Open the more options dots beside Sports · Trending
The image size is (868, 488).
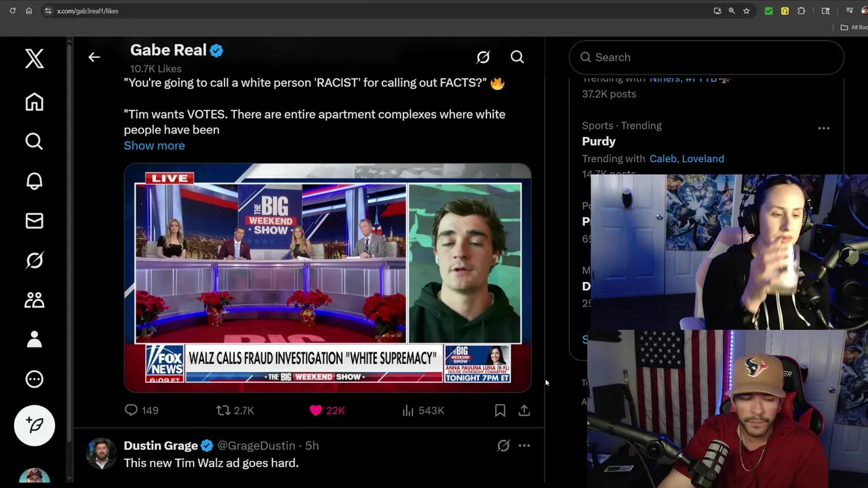coord(823,128)
